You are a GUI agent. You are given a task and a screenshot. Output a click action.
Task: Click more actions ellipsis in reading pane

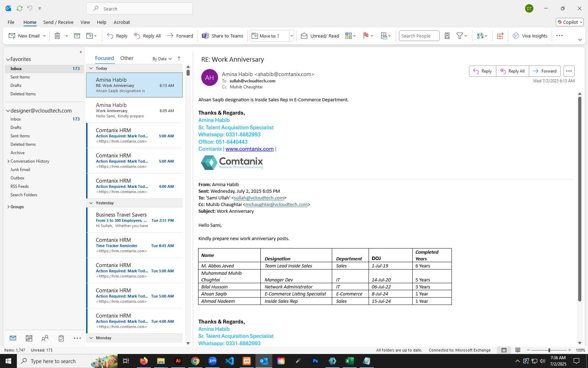pyautogui.click(x=569, y=71)
